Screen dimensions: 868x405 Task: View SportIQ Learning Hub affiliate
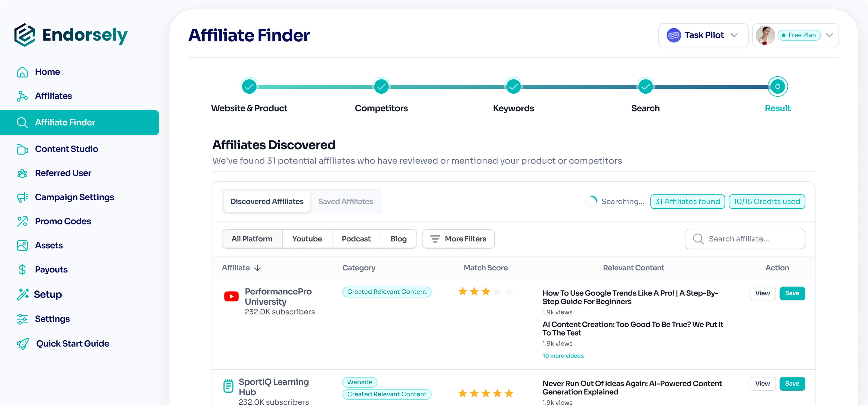click(762, 384)
